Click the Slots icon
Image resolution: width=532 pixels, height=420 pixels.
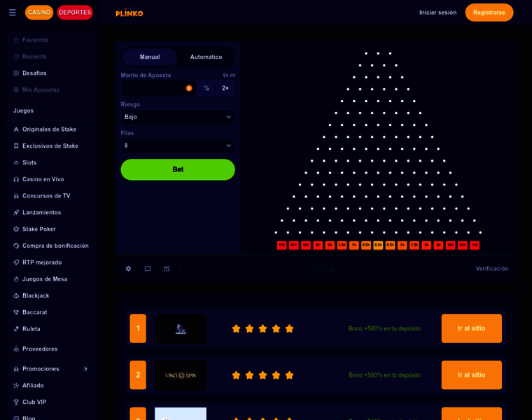click(16, 162)
